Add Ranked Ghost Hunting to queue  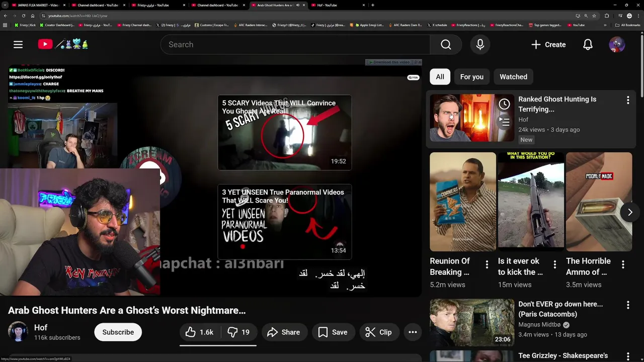504,122
